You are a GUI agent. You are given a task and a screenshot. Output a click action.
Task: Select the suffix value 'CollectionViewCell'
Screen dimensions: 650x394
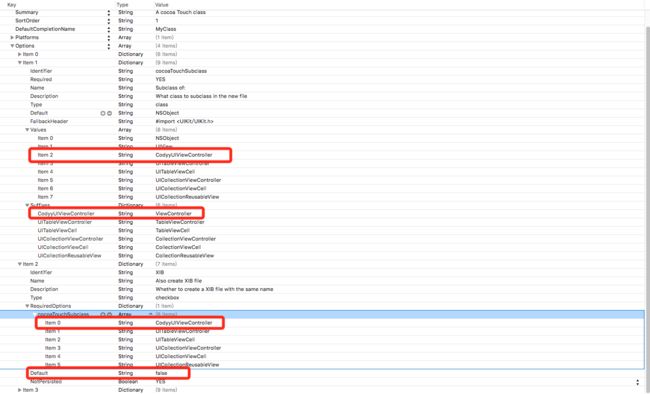(178, 247)
